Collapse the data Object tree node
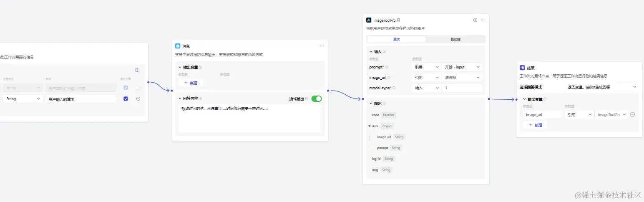This screenshot has height=202, width=644. 369,126
